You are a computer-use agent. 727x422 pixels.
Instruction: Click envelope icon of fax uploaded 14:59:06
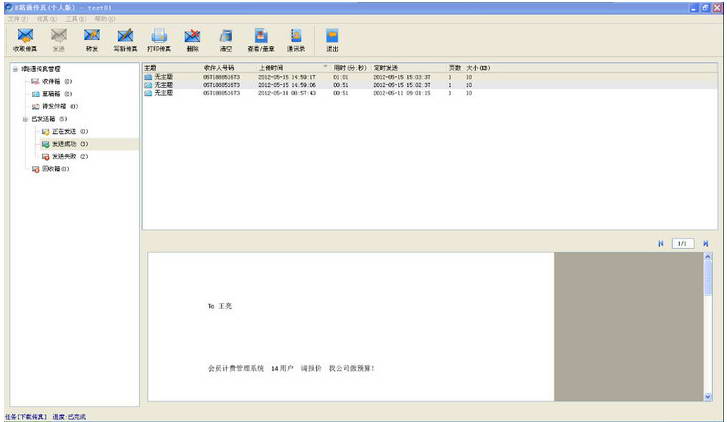click(x=148, y=85)
